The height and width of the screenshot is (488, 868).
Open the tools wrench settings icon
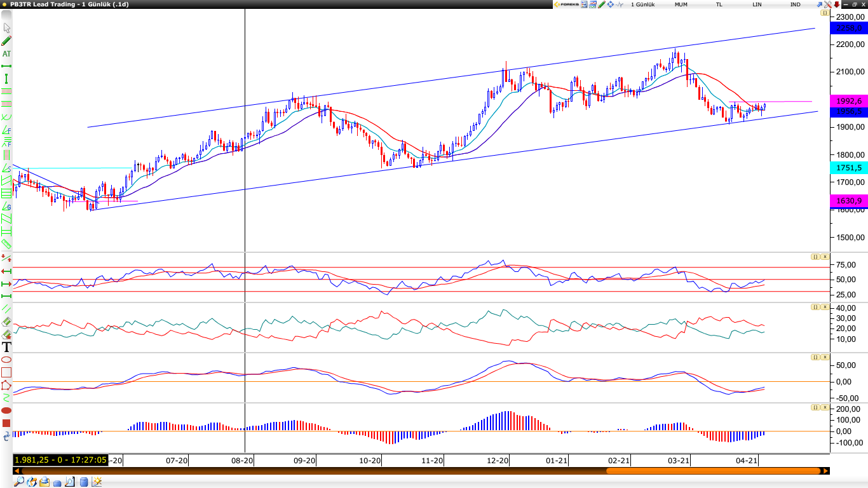(x=827, y=4)
